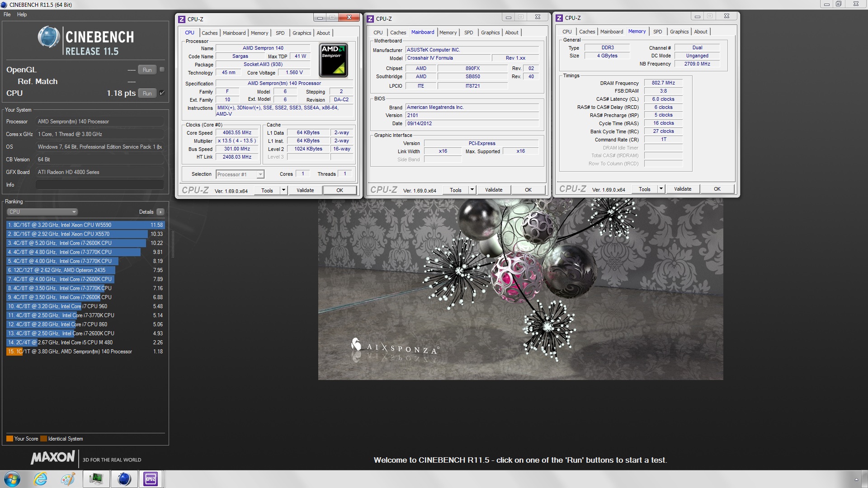Click the Cinebench globe logo in header
The height and width of the screenshot is (488, 868).
[49, 37]
